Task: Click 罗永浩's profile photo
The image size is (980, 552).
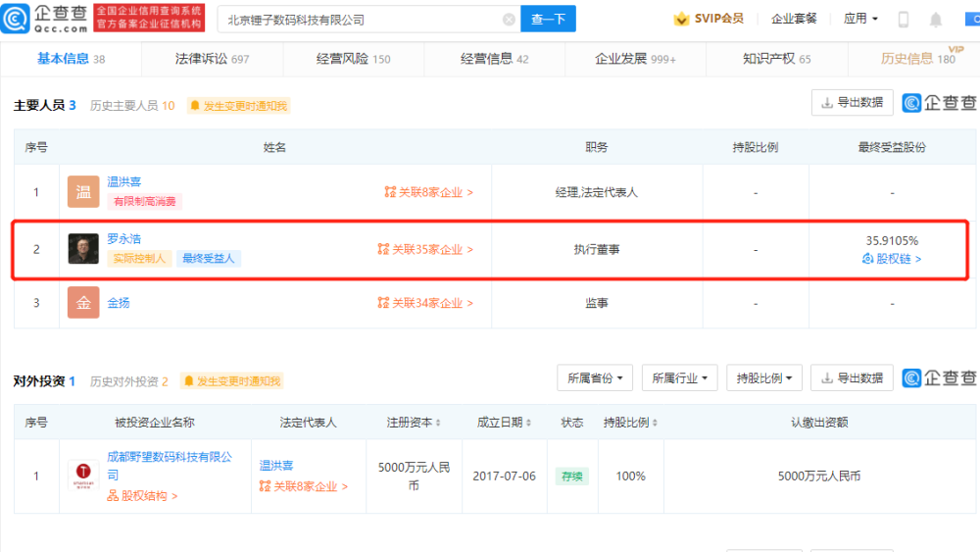Action: click(83, 249)
